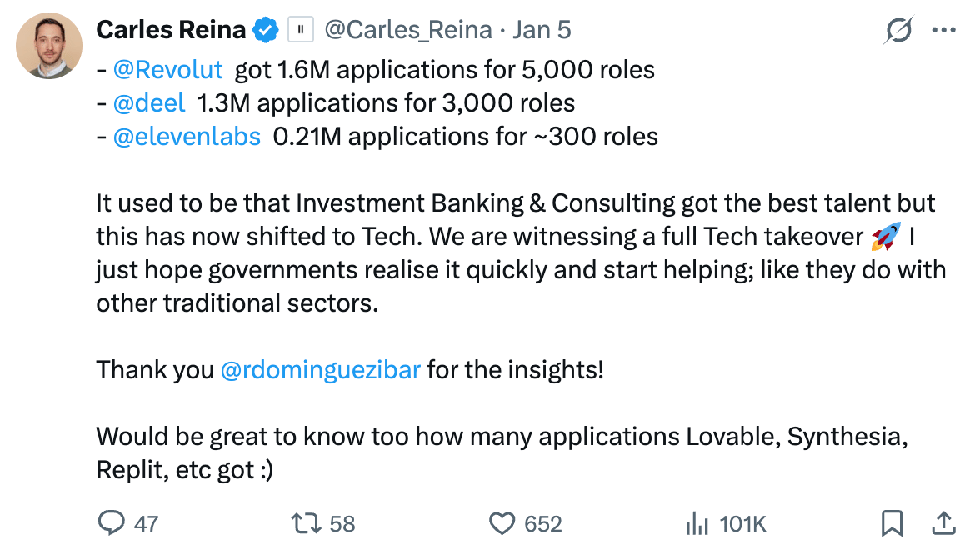Click the share upload-arrow icon
The image size is (980, 555).
point(942,523)
